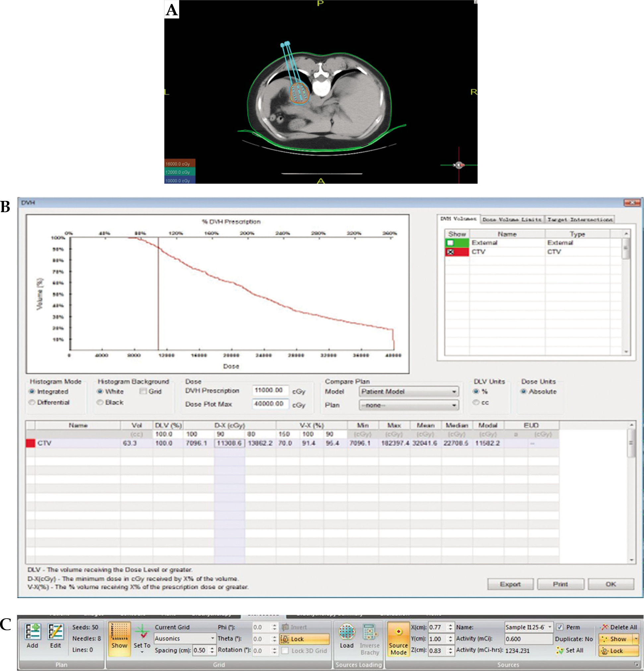Expand the Plan --none-- dropdown

coord(454,405)
